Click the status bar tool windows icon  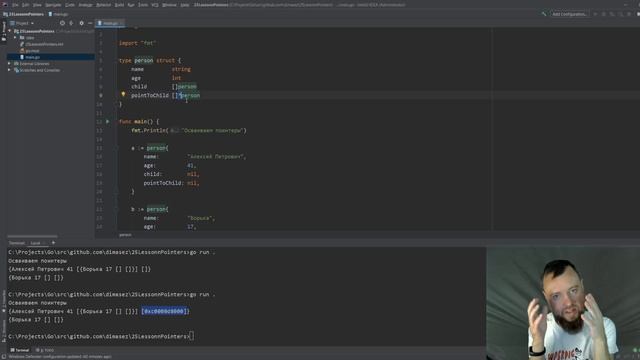(x=4, y=356)
